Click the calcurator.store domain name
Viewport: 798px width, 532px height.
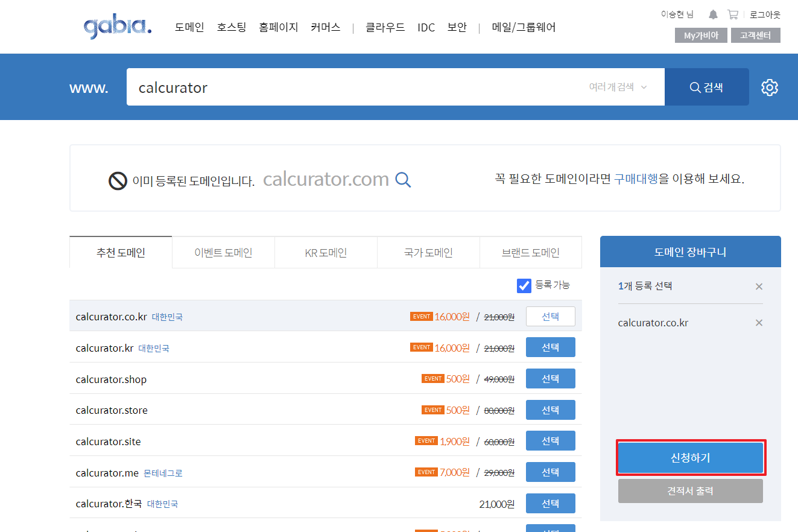coord(112,410)
